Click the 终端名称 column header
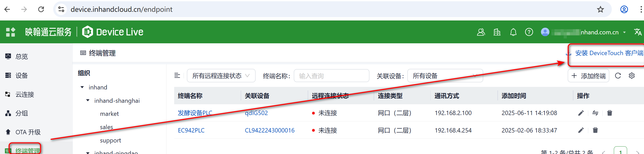644x154 pixels. [x=190, y=96]
